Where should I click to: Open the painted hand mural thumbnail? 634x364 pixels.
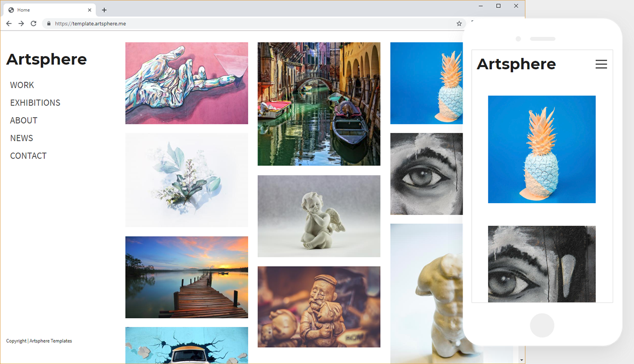[187, 83]
